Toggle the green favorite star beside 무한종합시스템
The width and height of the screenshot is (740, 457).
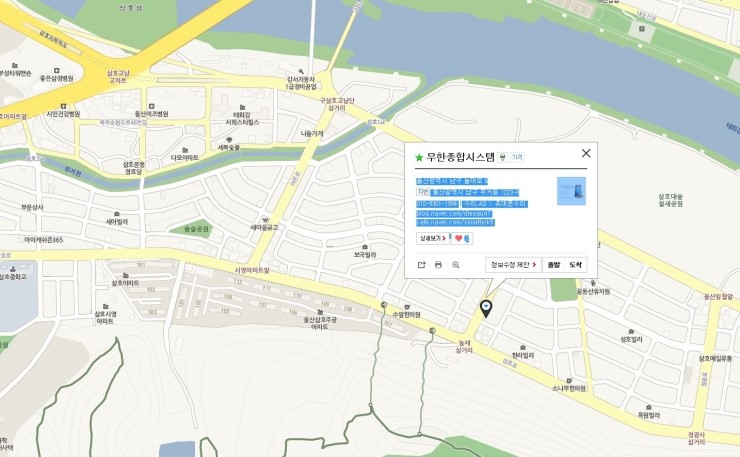(x=419, y=158)
